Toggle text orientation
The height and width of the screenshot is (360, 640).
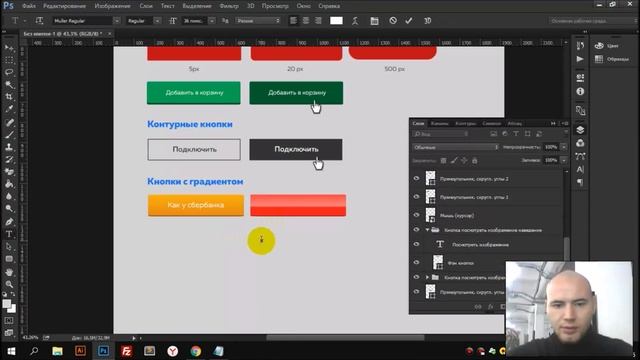click(x=39, y=20)
